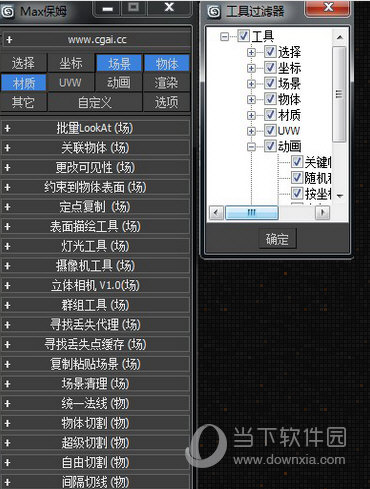Open the 超级切割 tool
The width and height of the screenshot is (370, 489).
[x=96, y=443]
